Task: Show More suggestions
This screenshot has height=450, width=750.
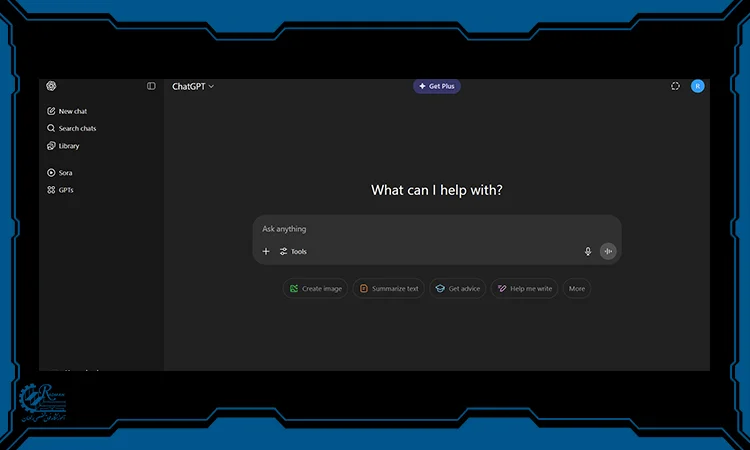Action: click(x=577, y=288)
